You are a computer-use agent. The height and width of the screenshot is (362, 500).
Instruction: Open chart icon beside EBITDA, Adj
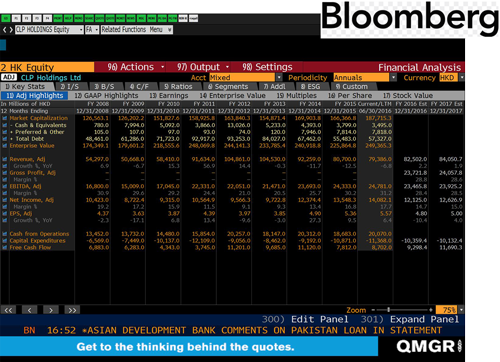tap(5, 186)
